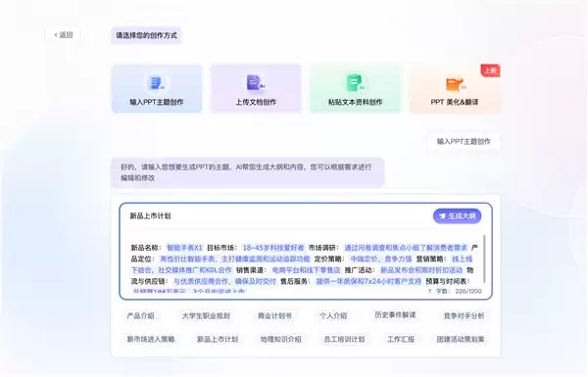
Task: Edit the 电商平台和线下零售店 sales channel value
Action: pos(306,270)
